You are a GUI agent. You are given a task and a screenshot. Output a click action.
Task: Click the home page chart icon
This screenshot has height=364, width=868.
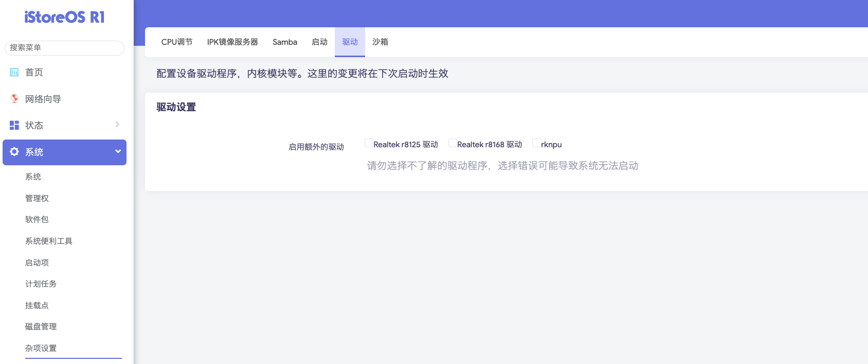tap(14, 73)
